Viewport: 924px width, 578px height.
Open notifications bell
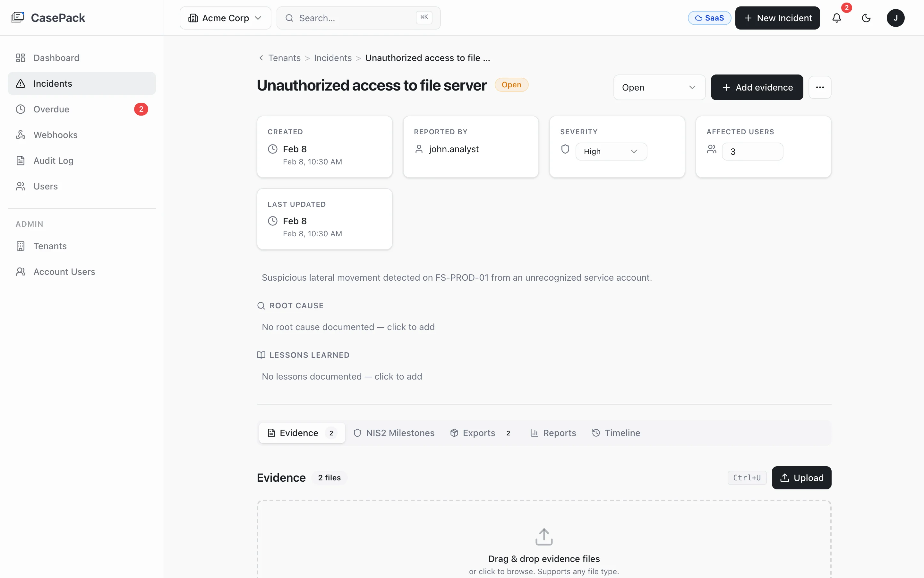click(836, 18)
